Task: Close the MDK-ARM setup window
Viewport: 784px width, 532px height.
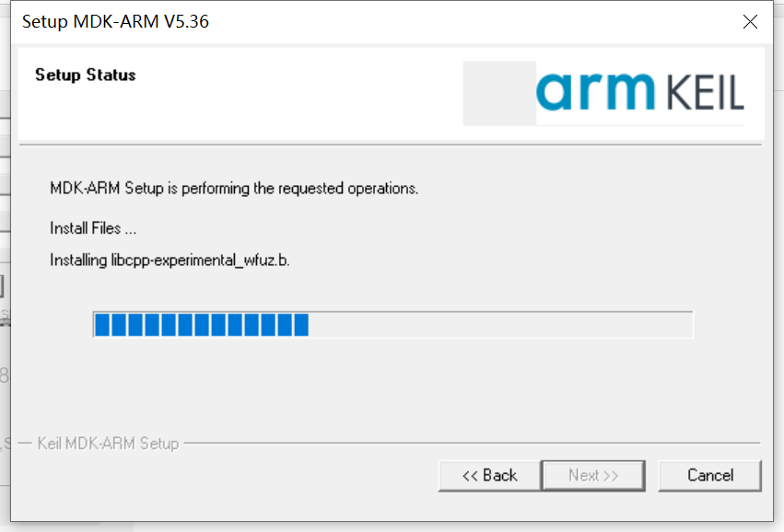Action: tap(751, 21)
